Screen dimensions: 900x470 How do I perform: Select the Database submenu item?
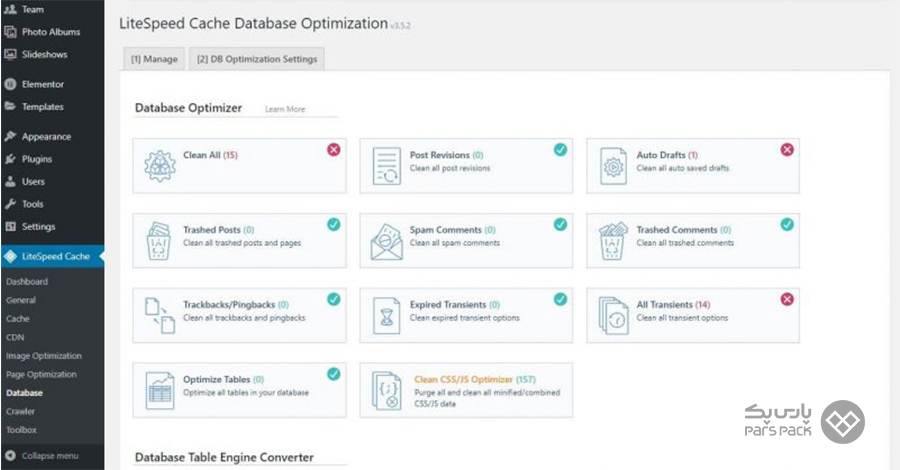(24, 393)
